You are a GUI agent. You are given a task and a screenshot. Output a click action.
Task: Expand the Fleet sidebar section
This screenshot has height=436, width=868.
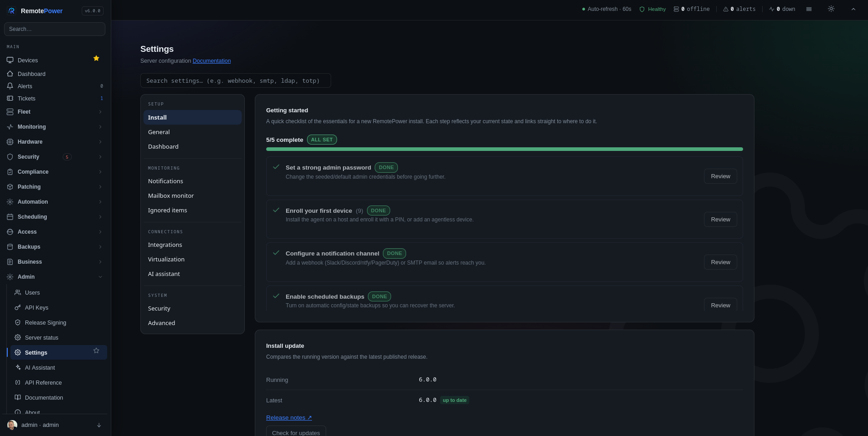55,112
